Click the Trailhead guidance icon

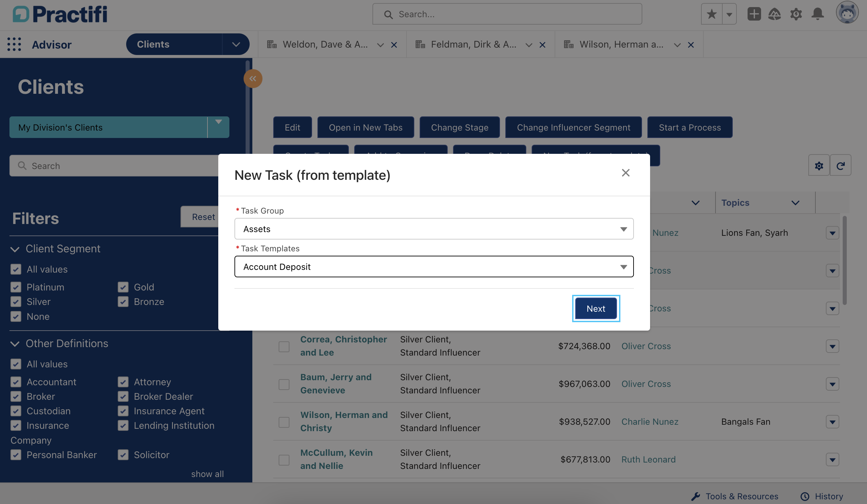point(775,14)
